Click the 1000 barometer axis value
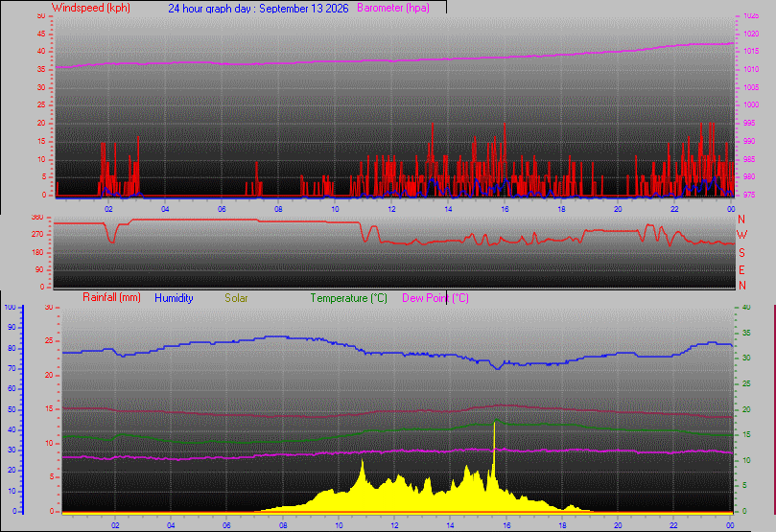Viewport: 776px width, 532px height. point(751,104)
